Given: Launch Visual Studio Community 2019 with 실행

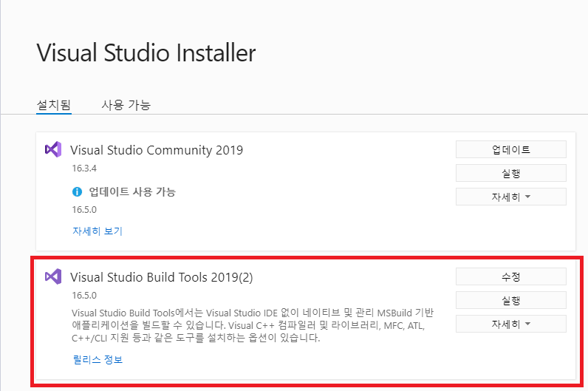Looking at the screenshot, I should pyautogui.click(x=510, y=174).
